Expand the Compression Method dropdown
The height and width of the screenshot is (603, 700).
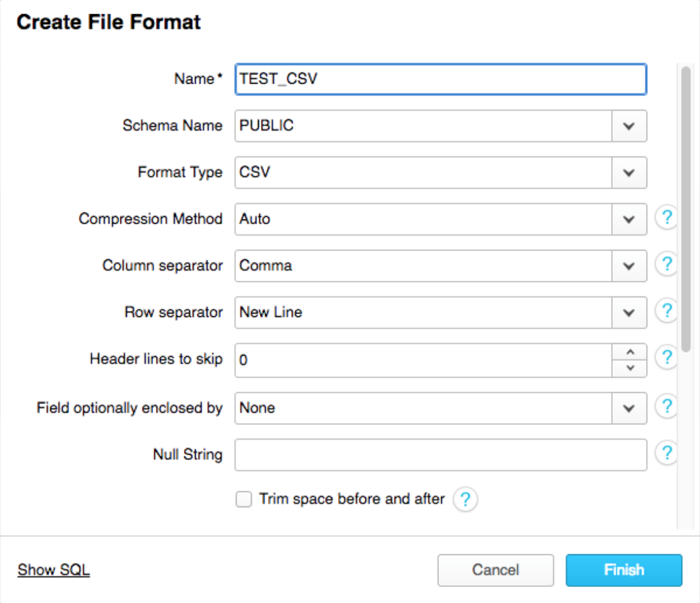[629, 219]
